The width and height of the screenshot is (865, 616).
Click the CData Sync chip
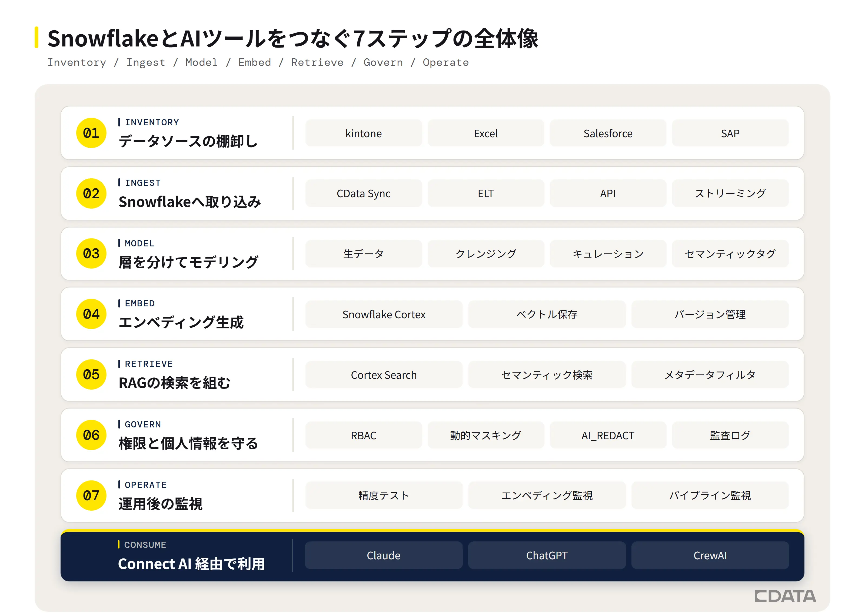(364, 193)
